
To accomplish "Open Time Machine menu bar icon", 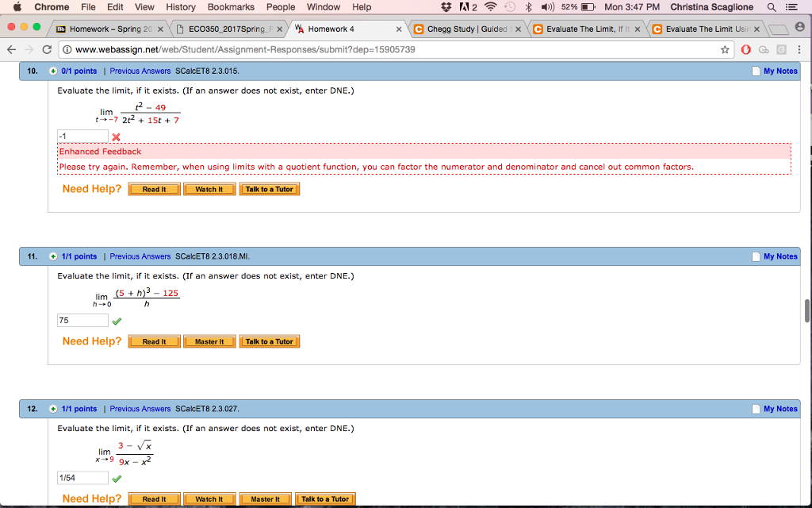I will point(510,6).
